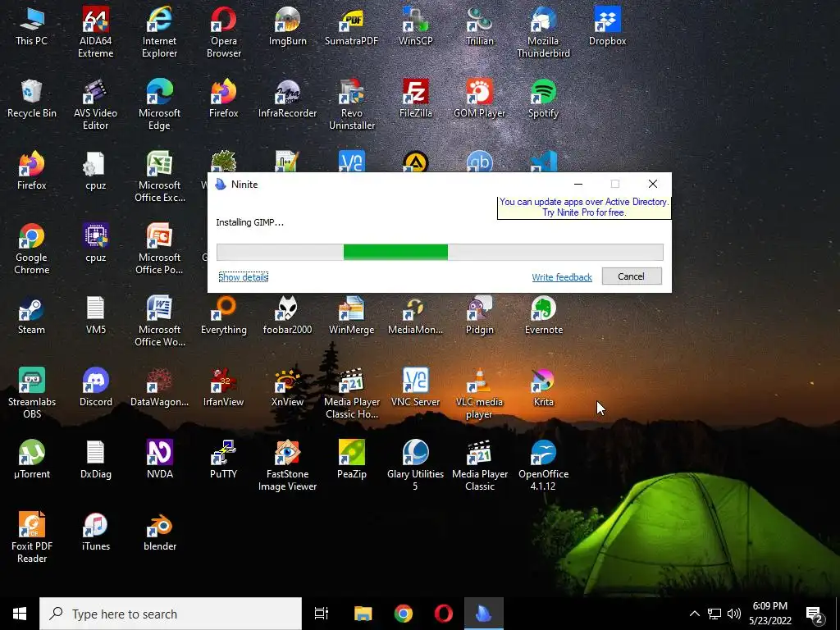Show hidden system tray icons

tap(694, 614)
